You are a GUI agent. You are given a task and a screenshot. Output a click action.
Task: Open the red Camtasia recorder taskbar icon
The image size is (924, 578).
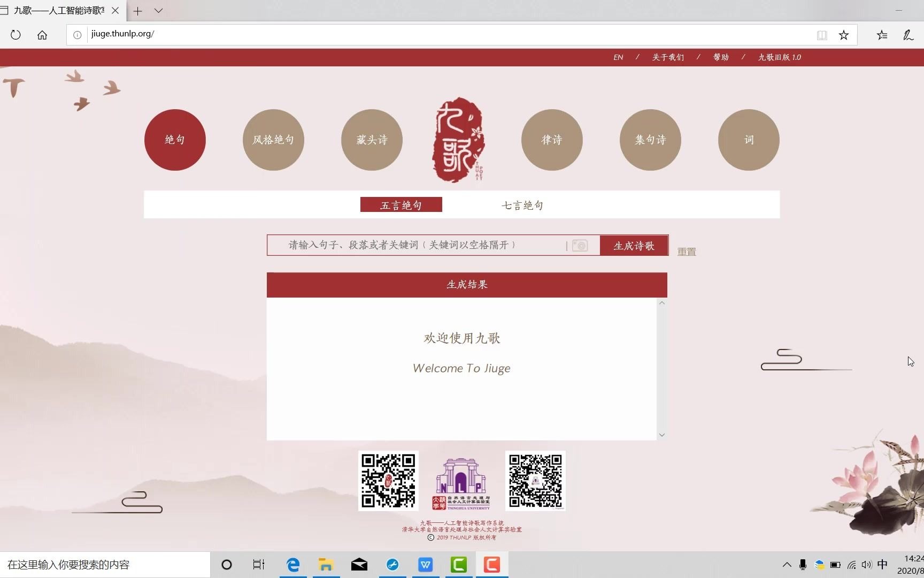pyautogui.click(x=492, y=565)
